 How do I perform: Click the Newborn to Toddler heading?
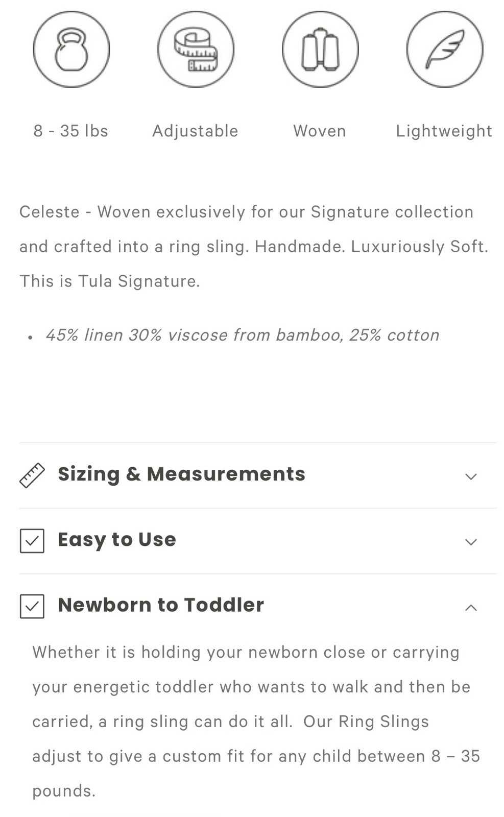pos(161,605)
